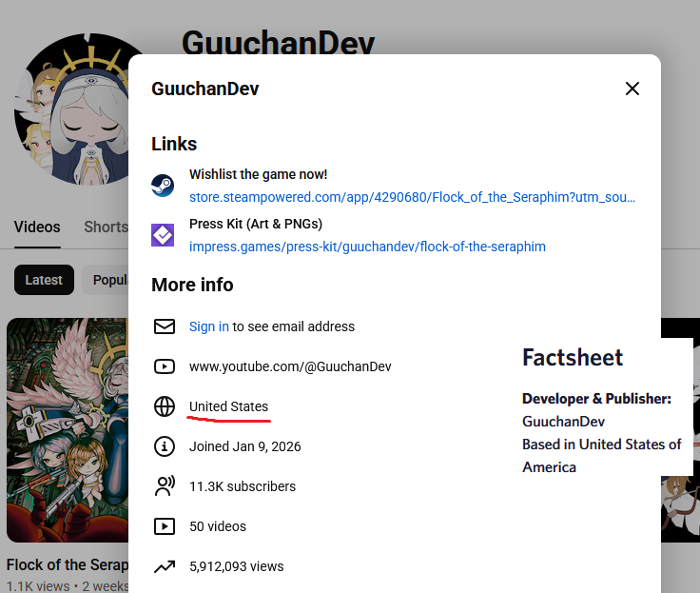Click the Sign in link
The image size is (700, 593).
[x=209, y=326]
